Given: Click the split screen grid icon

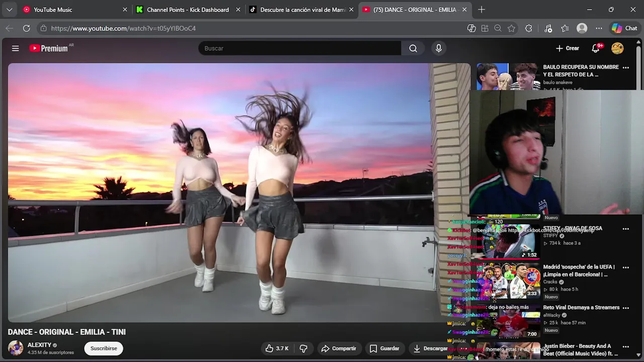Looking at the screenshot, I should (485, 29).
